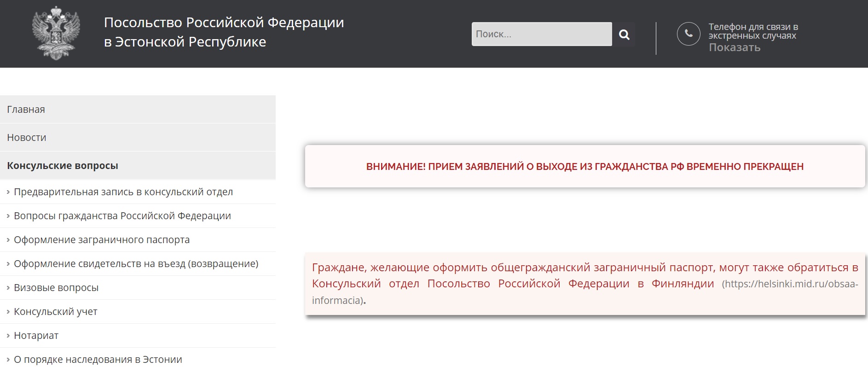Click the magnifying glass search icon
Screen dimensions: 868x367
[624, 34]
